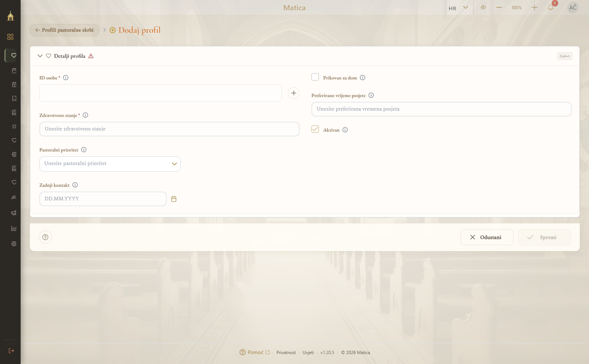Click the church logo home icon

pyautogui.click(x=10, y=16)
